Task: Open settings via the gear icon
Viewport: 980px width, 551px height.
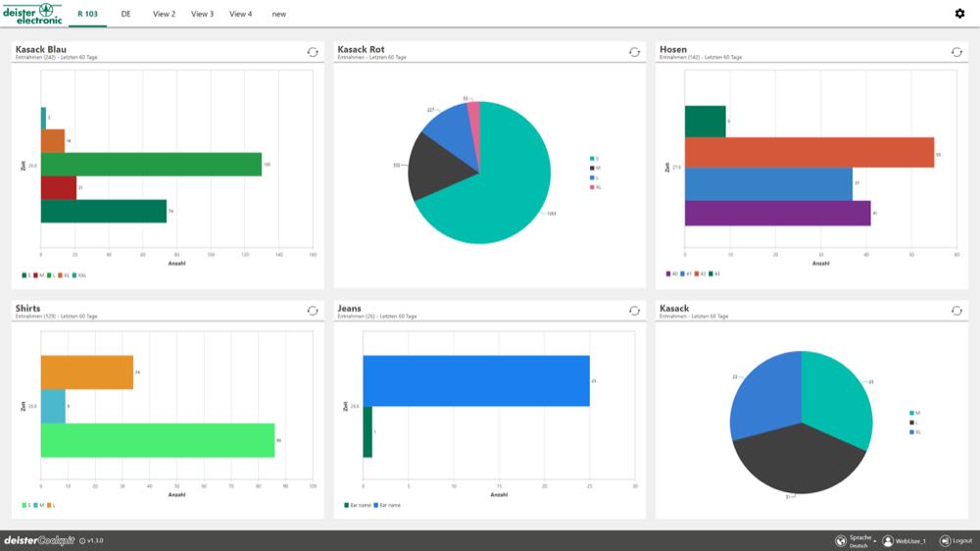Action: (x=959, y=13)
